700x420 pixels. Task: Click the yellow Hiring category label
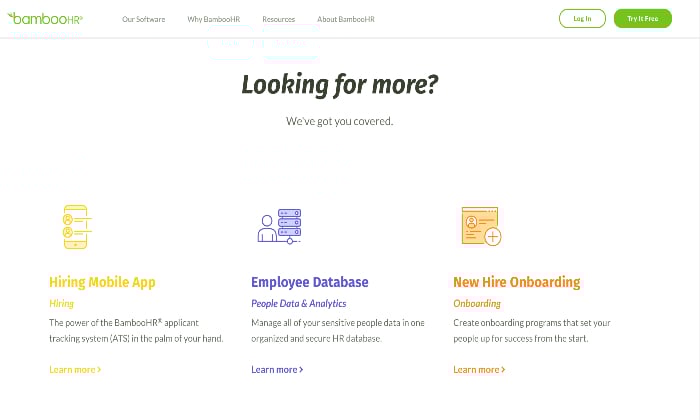[62, 304]
